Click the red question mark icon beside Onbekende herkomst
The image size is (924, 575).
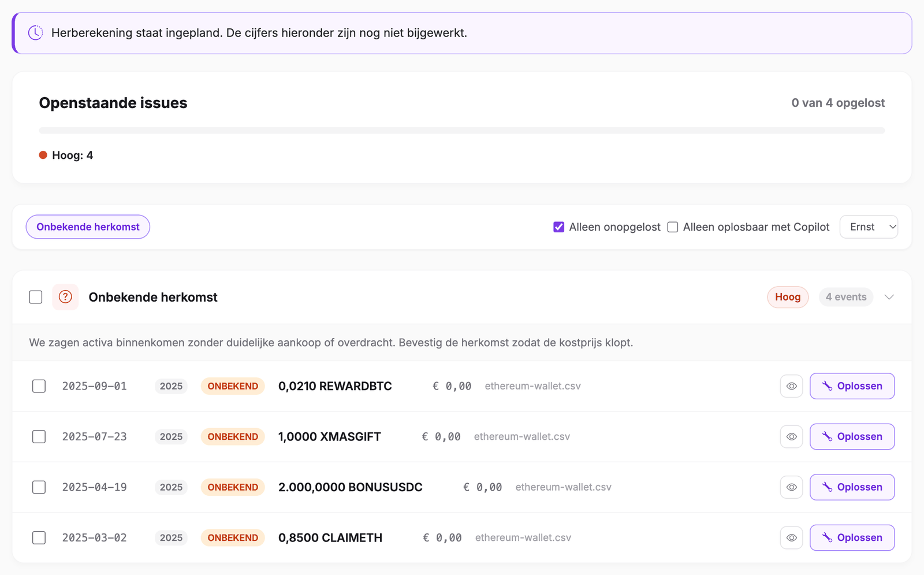[x=65, y=297]
